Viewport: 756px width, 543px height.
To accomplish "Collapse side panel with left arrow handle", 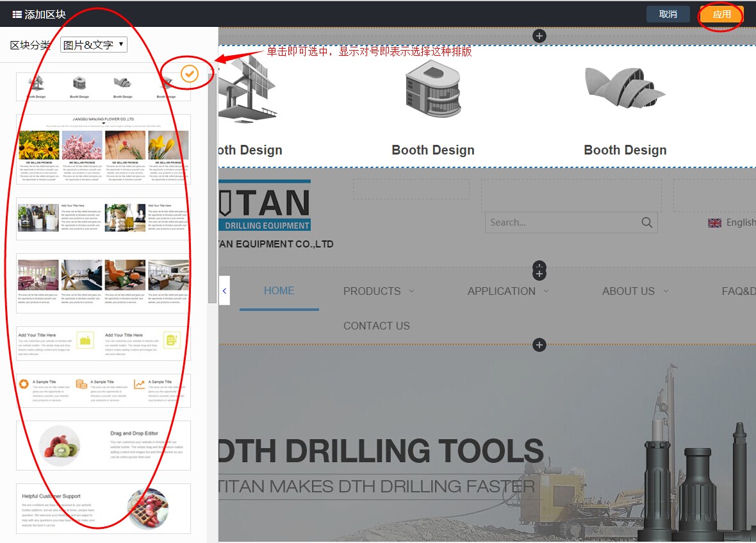I will pyautogui.click(x=224, y=290).
